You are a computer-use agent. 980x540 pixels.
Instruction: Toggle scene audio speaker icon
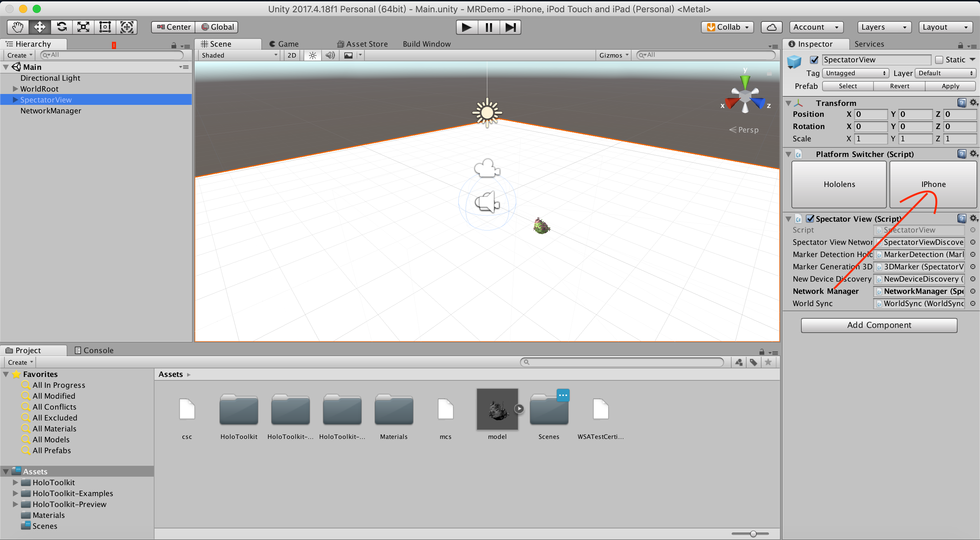pyautogui.click(x=330, y=55)
